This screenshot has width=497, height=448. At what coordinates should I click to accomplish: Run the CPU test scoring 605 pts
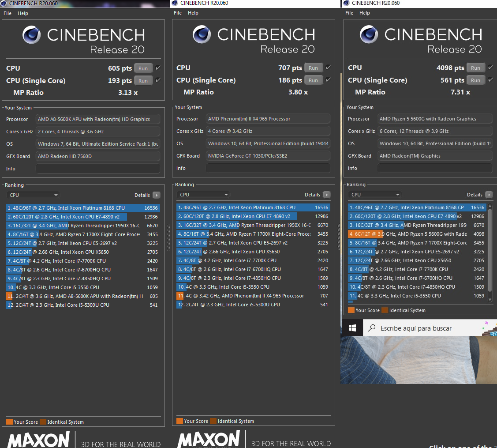(143, 68)
